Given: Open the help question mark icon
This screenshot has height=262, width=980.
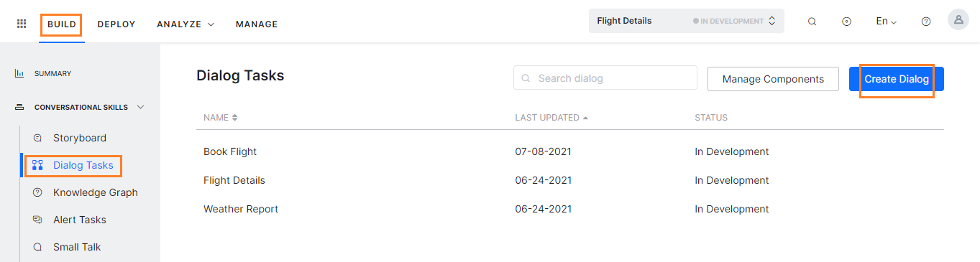Looking at the screenshot, I should pos(926,22).
